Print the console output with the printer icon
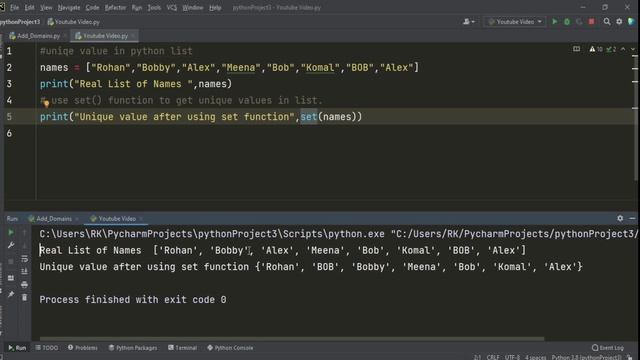This screenshot has height=360, width=640. click(x=24, y=284)
